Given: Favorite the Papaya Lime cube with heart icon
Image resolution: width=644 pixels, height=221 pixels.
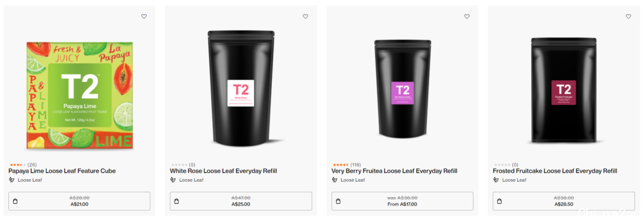Looking at the screenshot, I should pyautogui.click(x=144, y=17).
